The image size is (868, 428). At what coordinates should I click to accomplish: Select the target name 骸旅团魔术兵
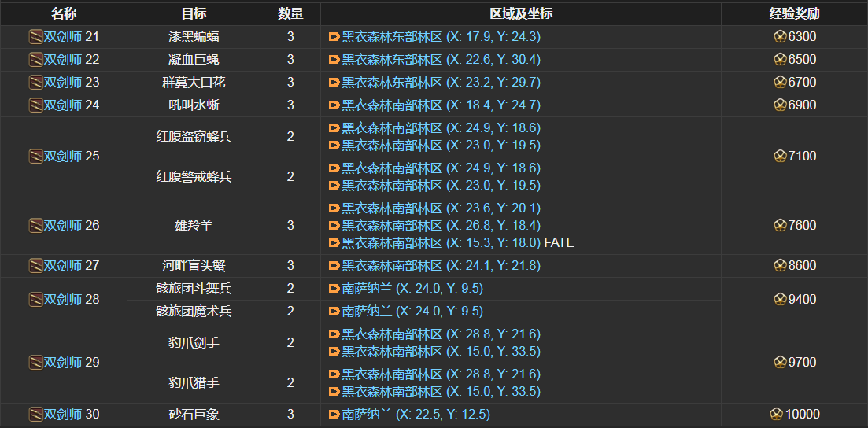194,312
